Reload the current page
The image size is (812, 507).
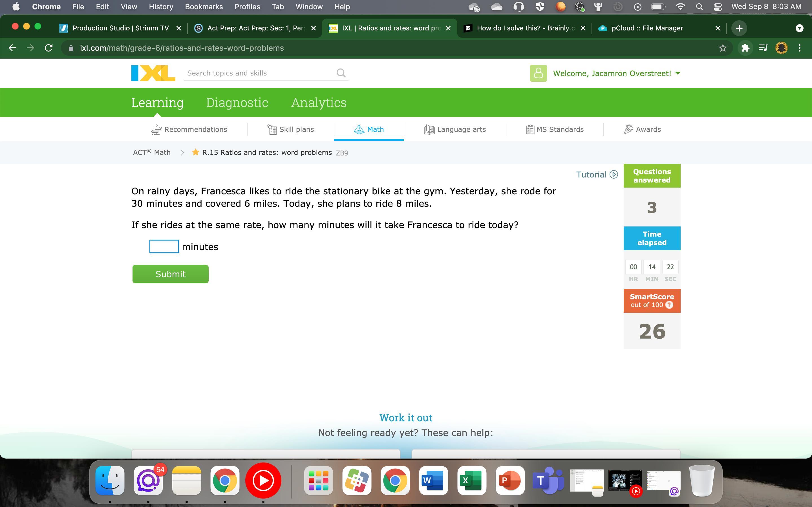tap(49, 48)
